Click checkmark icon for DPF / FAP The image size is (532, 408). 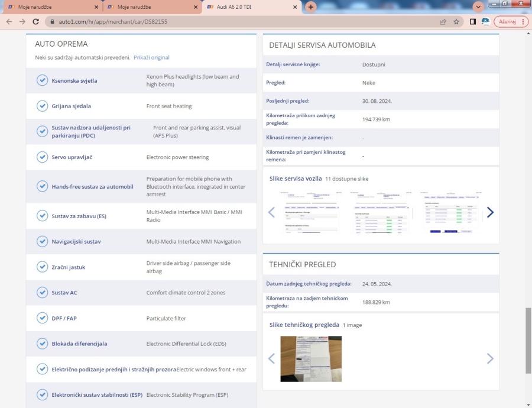[x=42, y=318]
